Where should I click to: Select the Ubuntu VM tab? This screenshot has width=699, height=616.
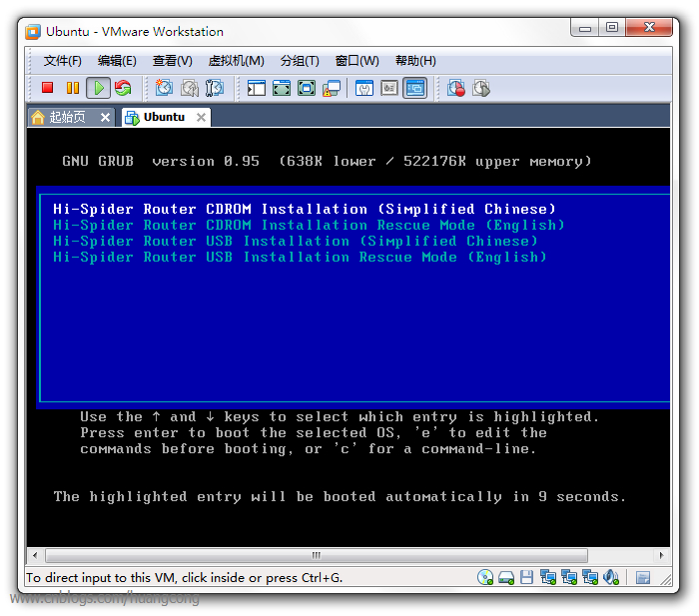click(164, 117)
